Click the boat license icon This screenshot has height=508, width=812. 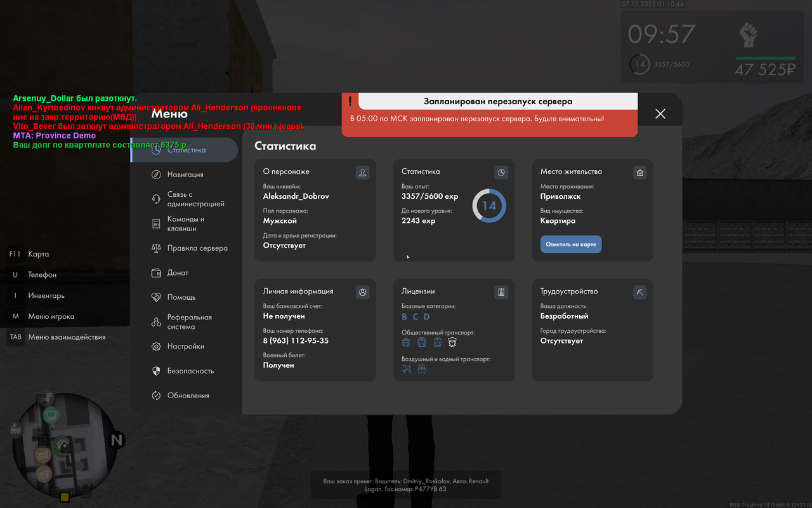click(x=422, y=369)
